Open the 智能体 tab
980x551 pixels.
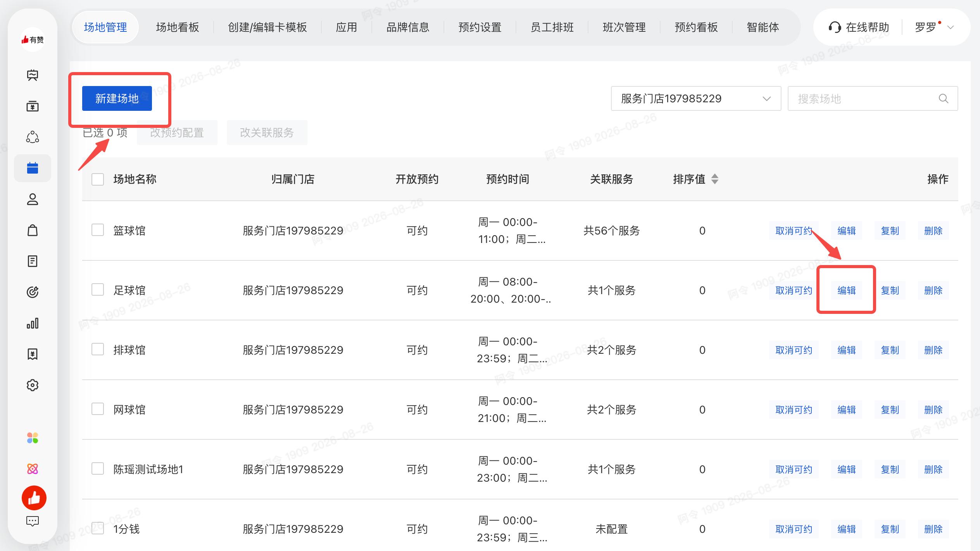pyautogui.click(x=763, y=27)
